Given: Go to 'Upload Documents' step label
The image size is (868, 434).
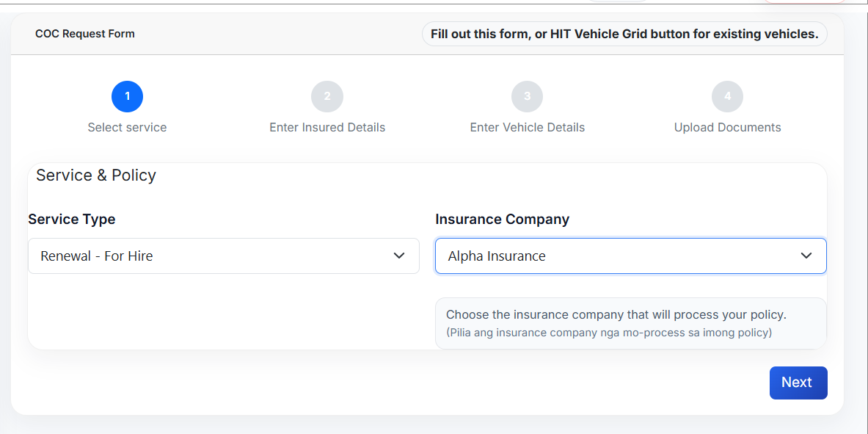Looking at the screenshot, I should 727,127.
